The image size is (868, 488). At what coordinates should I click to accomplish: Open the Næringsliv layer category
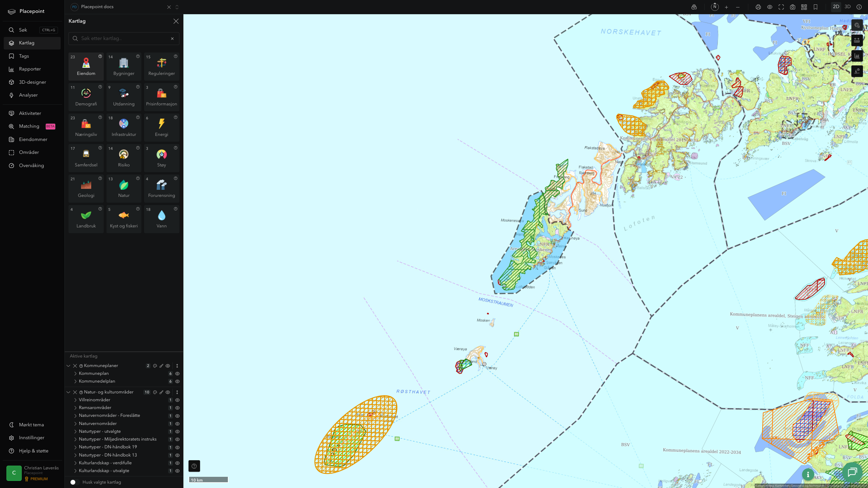click(x=86, y=127)
